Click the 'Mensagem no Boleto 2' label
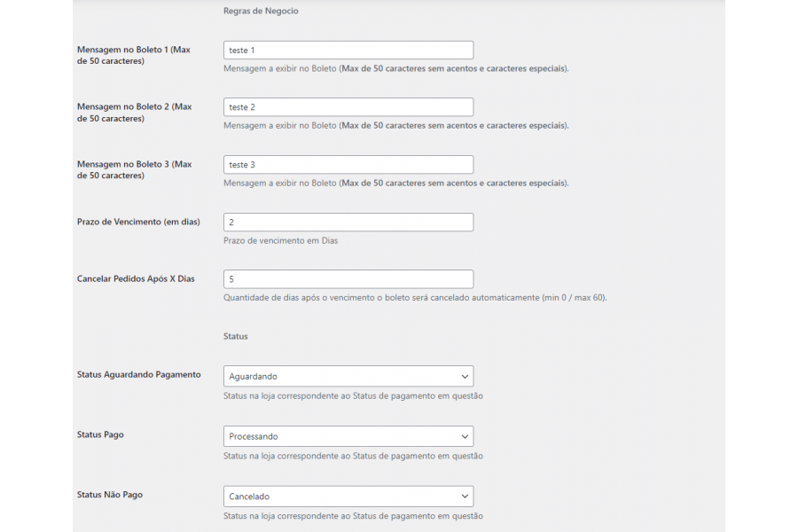 135,113
